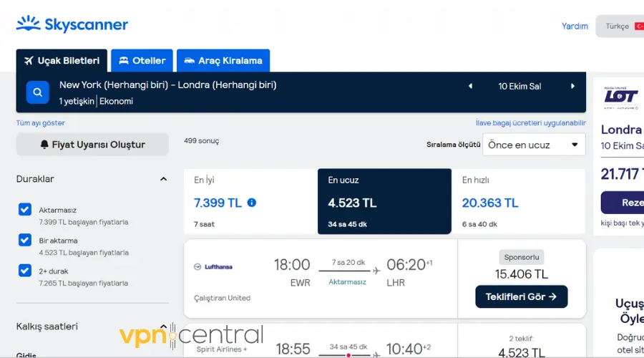
Task: Select the En ucuz sorting tab
Action: pos(384,201)
